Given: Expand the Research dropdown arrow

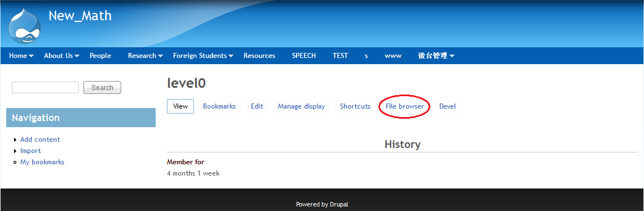Looking at the screenshot, I should click(x=161, y=56).
